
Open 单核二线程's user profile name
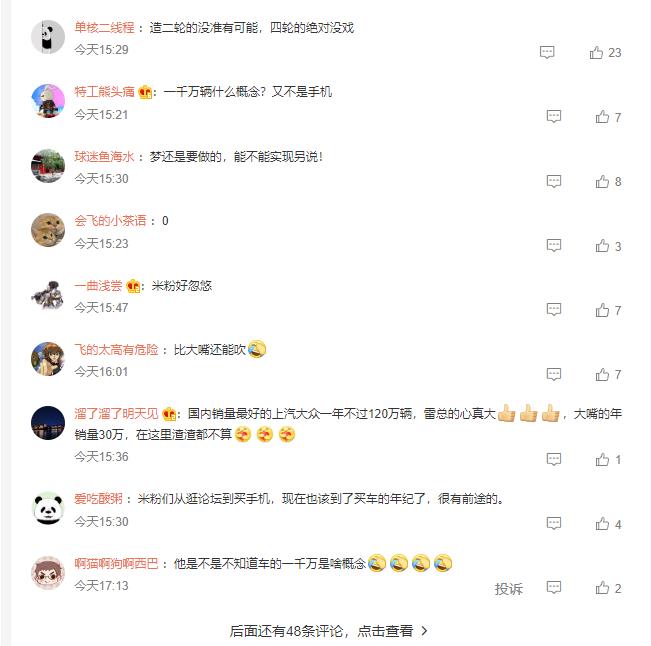click(x=104, y=27)
